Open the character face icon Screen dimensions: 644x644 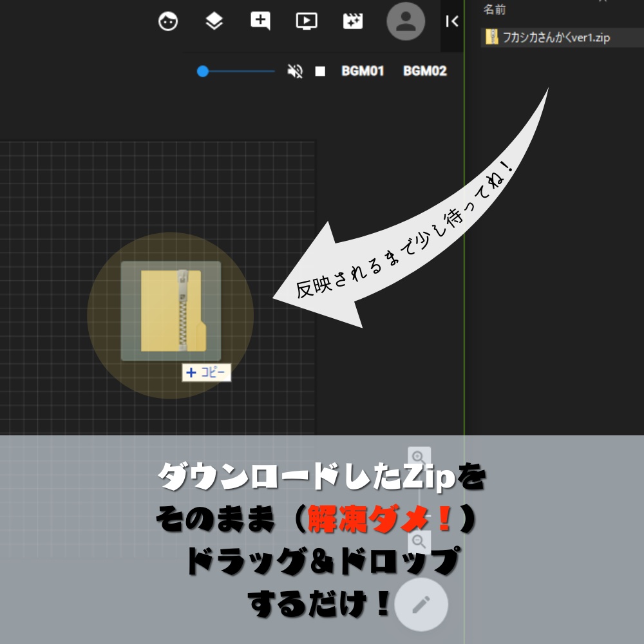click(x=168, y=21)
